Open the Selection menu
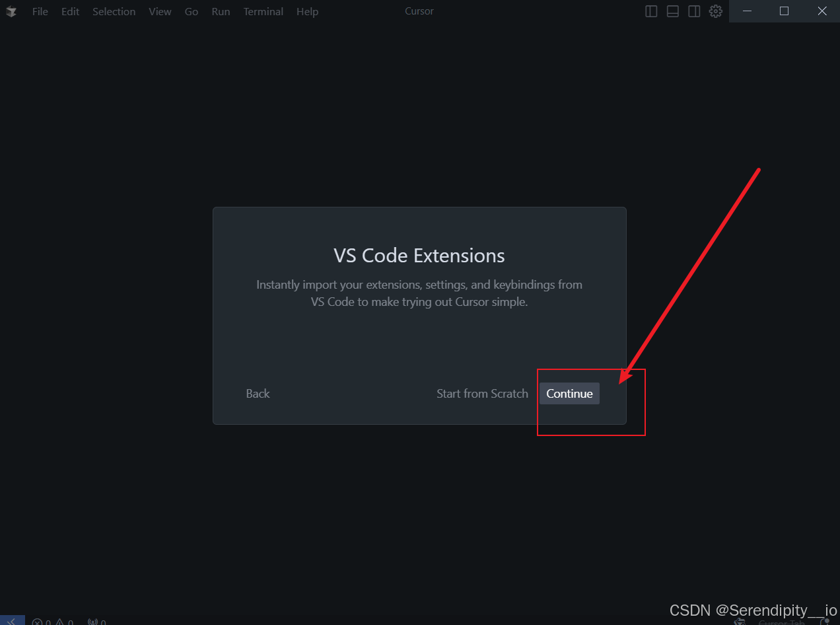840x625 pixels. [114, 11]
